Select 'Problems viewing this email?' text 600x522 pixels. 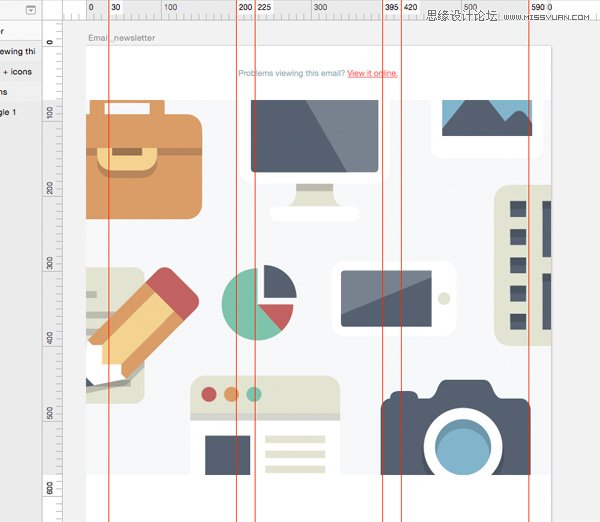pos(292,73)
